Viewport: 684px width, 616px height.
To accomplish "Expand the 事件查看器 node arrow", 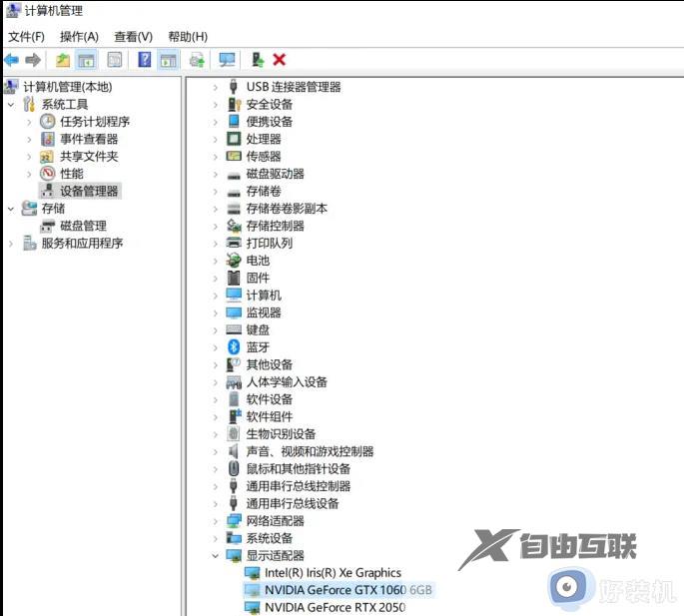I will tap(29, 139).
